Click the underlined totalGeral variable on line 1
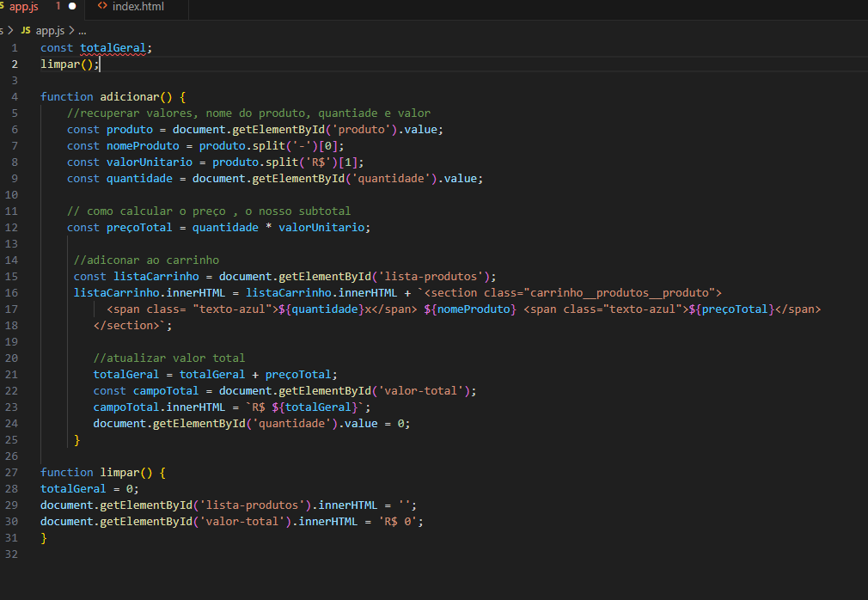This screenshot has height=600, width=868. tap(113, 47)
